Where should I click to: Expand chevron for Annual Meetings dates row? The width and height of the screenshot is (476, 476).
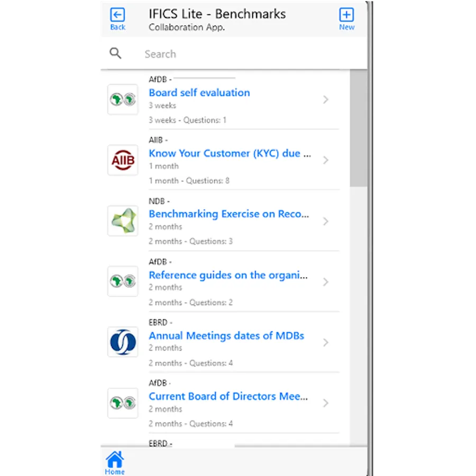[326, 342]
